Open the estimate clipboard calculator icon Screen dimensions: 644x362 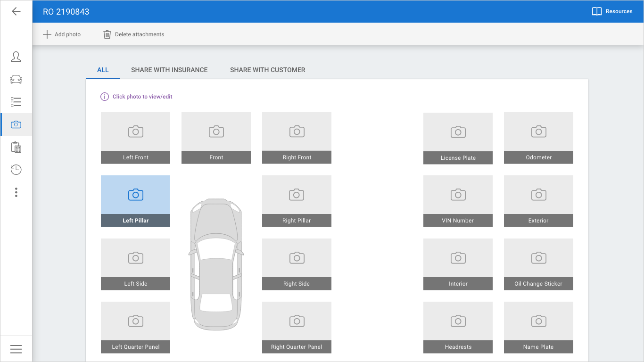[16, 147]
